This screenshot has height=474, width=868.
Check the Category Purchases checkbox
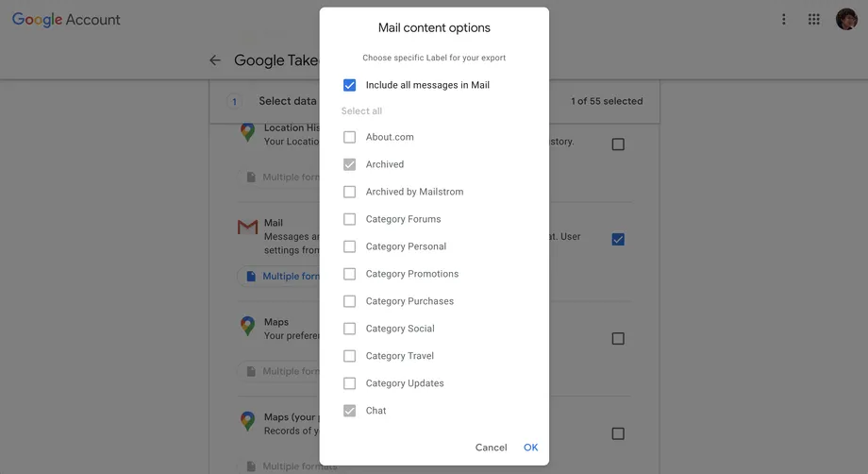[x=349, y=301]
